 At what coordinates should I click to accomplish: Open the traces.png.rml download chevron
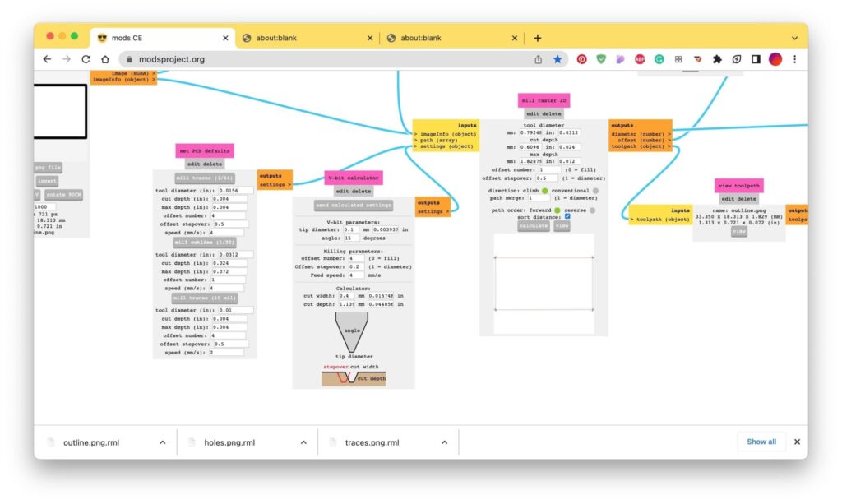(444, 442)
